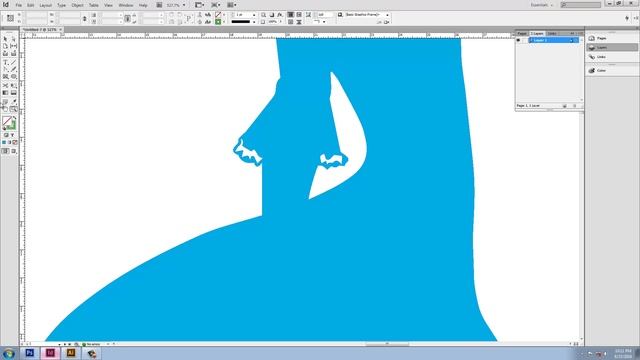Image resolution: width=640 pixels, height=360 pixels.
Task: Select the Hand tool
Action: (x=5, y=109)
